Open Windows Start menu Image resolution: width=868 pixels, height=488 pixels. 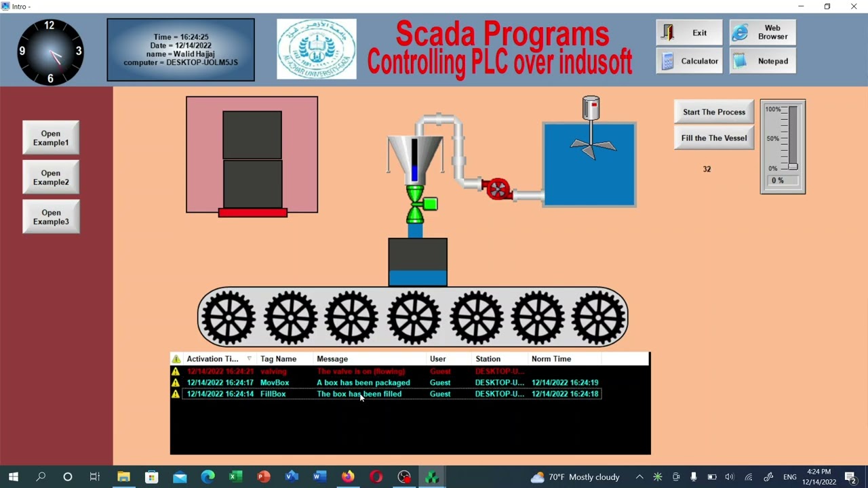click(x=13, y=477)
